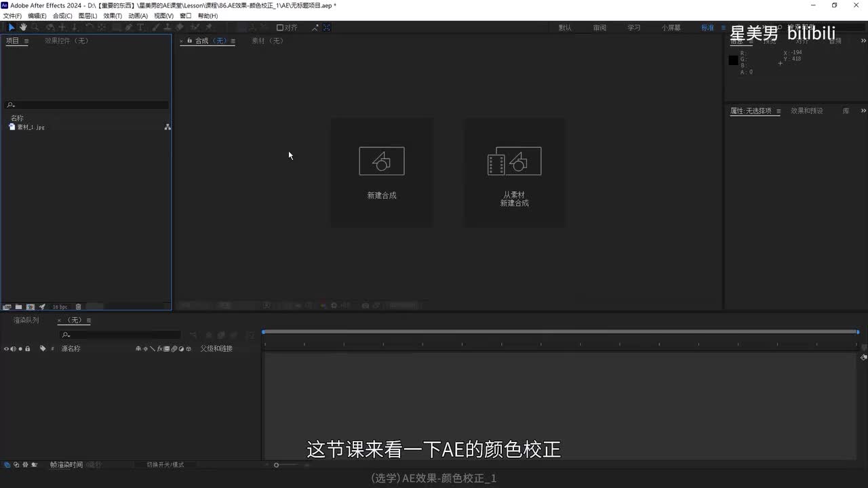Open the 项目 panel menu icon
This screenshot has height=488, width=868.
(26, 41)
